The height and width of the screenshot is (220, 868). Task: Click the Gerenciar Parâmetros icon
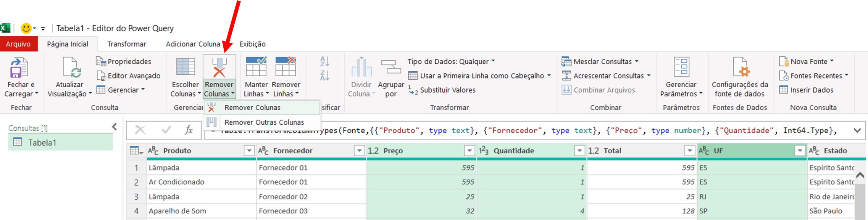681,67
